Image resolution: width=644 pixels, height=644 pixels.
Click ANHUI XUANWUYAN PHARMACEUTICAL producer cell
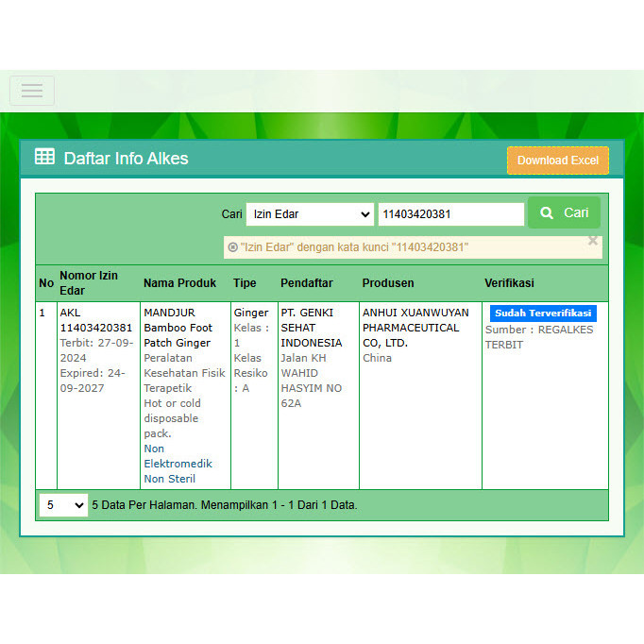[415, 328]
